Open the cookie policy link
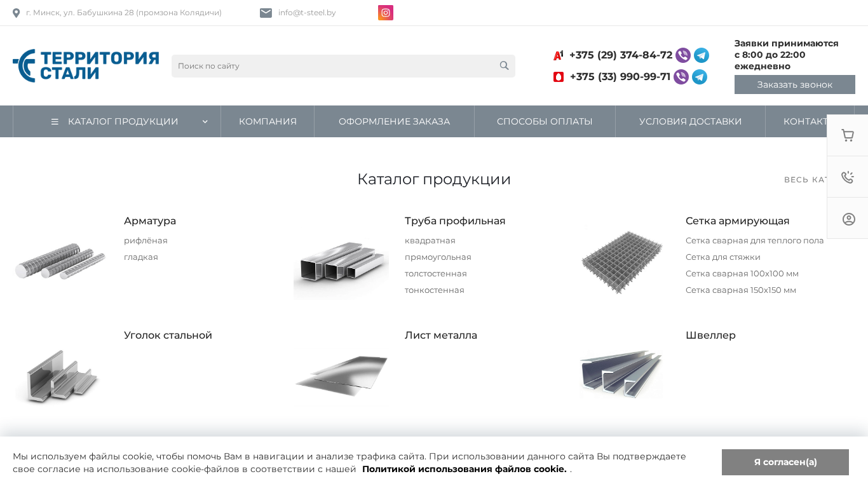 coord(465,469)
